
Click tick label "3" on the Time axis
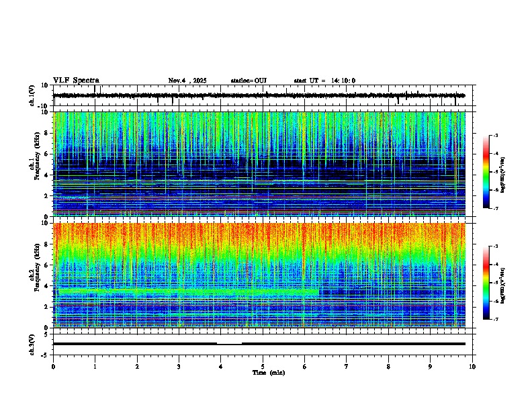tap(179, 367)
